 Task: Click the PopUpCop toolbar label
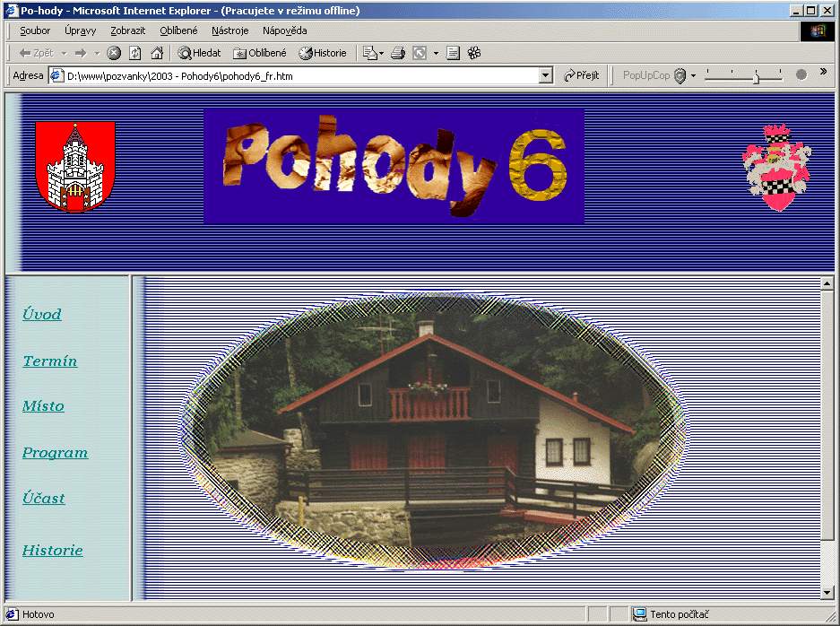(x=646, y=75)
